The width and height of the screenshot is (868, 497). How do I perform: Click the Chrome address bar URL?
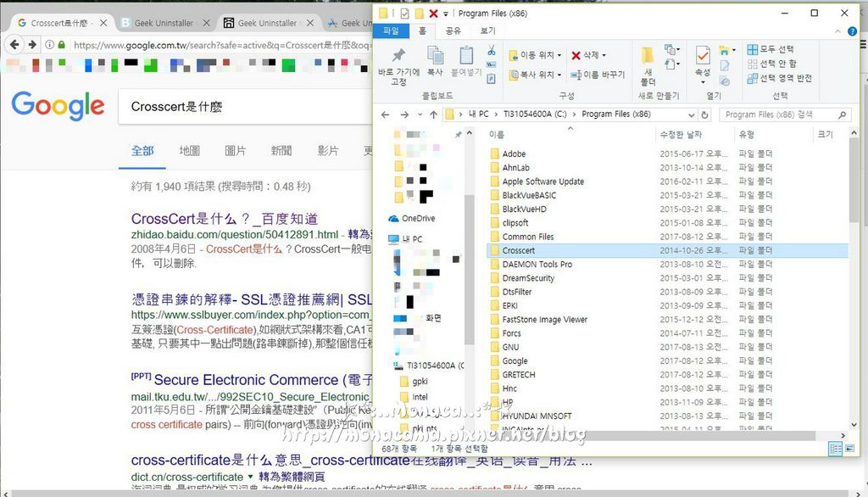click(x=221, y=45)
